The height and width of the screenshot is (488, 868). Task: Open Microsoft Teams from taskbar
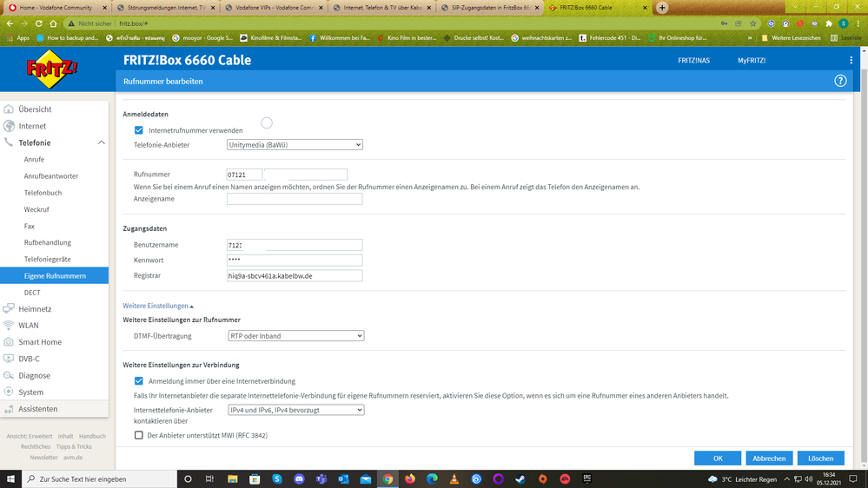pyautogui.click(x=321, y=479)
